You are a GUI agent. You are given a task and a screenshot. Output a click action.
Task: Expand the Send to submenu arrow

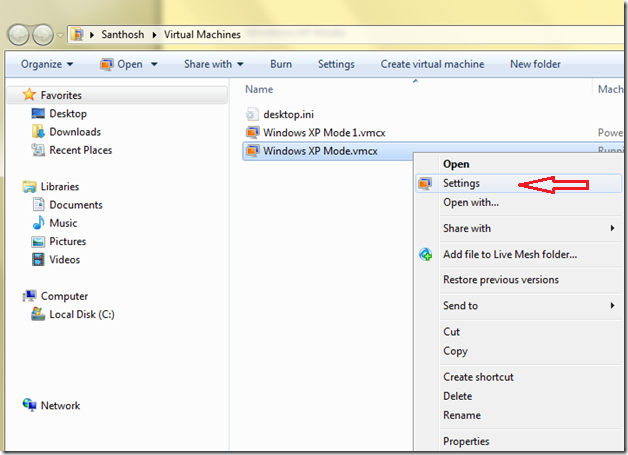[611, 306]
